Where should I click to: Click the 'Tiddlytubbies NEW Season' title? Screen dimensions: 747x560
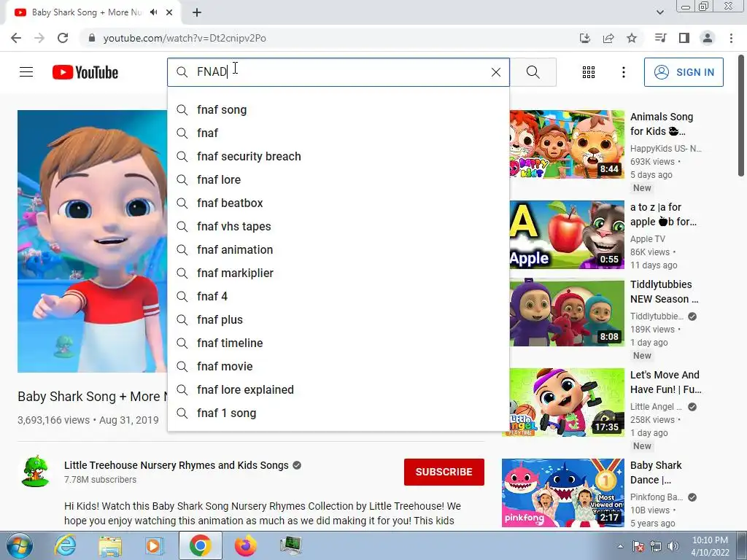[664, 292]
